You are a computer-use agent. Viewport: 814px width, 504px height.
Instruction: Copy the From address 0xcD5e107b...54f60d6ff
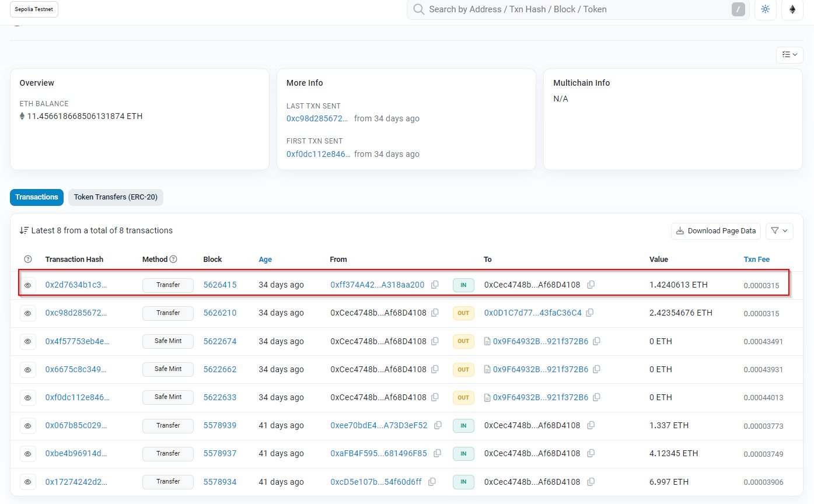432,482
